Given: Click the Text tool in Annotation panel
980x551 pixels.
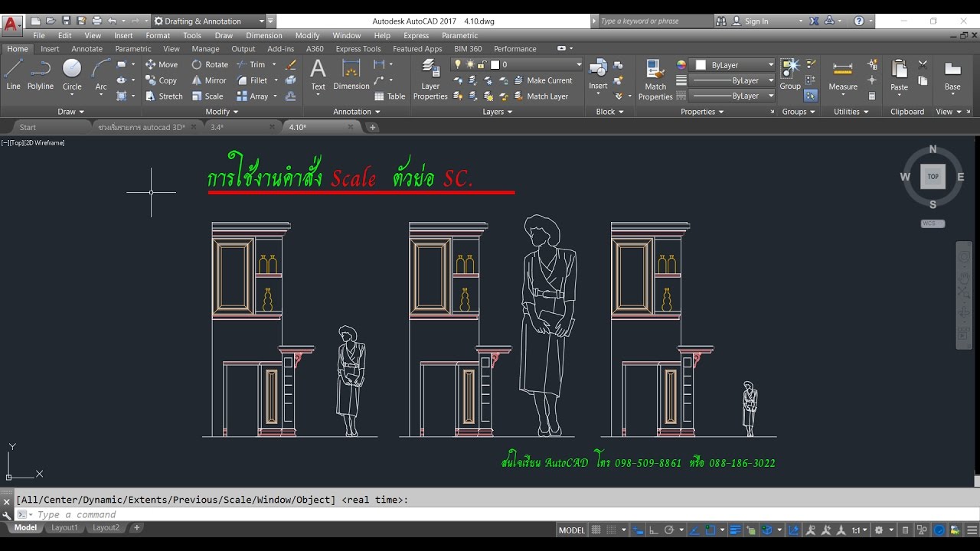Looking at the screenshot, I should pos(318,75).
